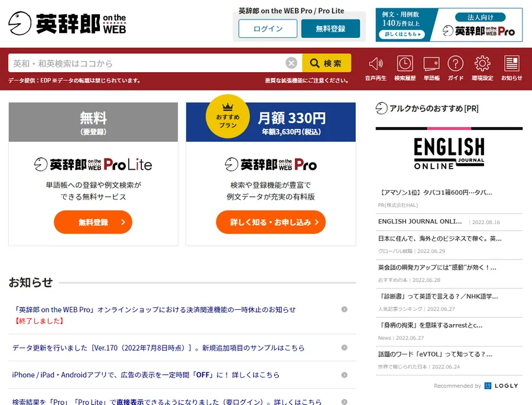The image size is (532, 405).
Task: Open the 法人向け Pro banner ad
Action: coord(449,25)
